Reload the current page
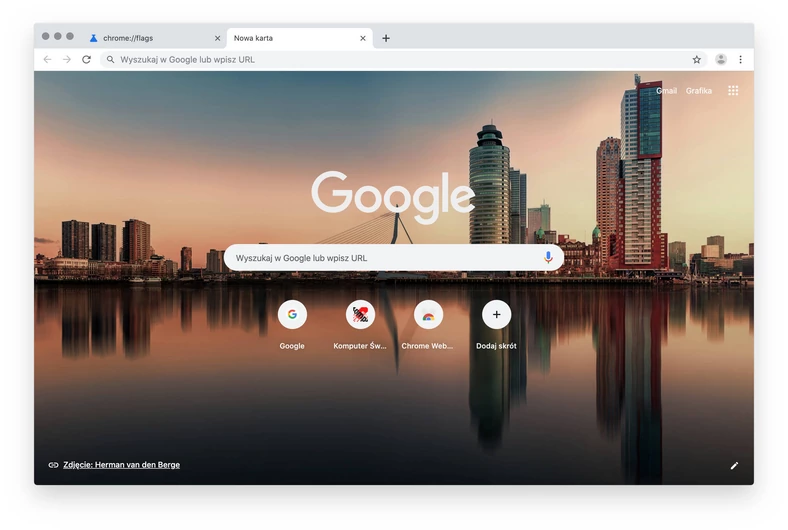Viewport: 788px width, 530px height. pos(86,59)
